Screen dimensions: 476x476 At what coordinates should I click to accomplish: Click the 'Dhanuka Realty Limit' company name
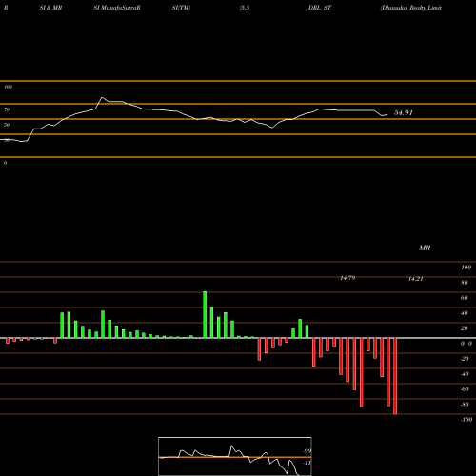(x=411, y=8)
